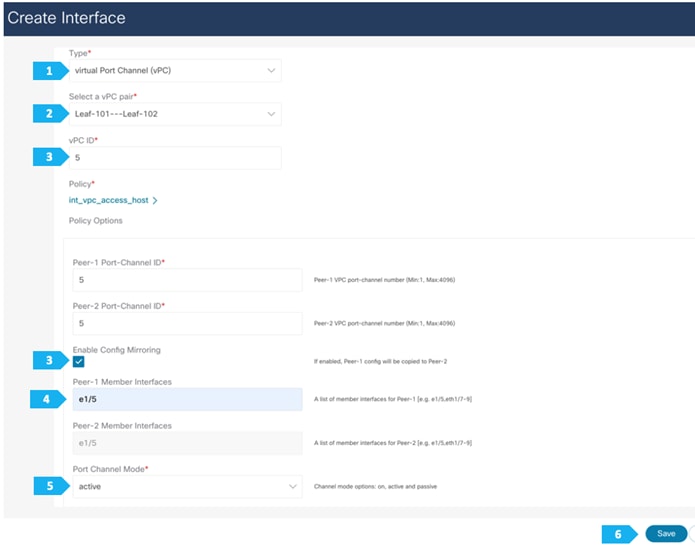The image size is (695, 545).
Task: Open the int_vpc_access_host policy link
Action: (x=109, y=200)
